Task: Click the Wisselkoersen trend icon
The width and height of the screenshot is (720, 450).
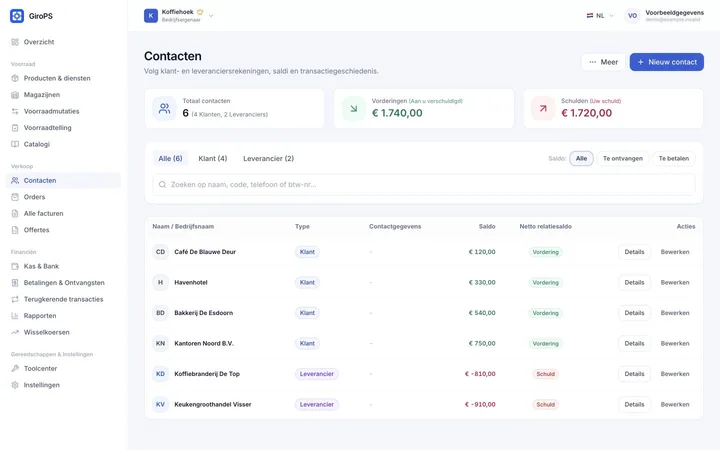Action: click(x=15, y=333)
